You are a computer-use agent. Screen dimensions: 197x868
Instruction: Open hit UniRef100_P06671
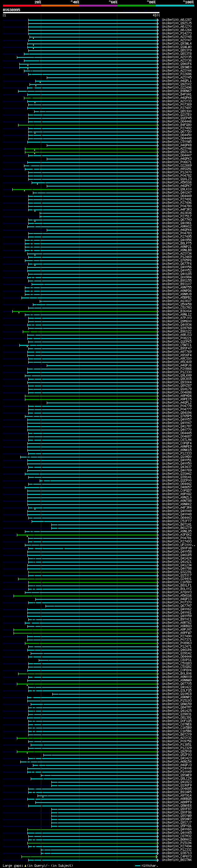[177, 162]
